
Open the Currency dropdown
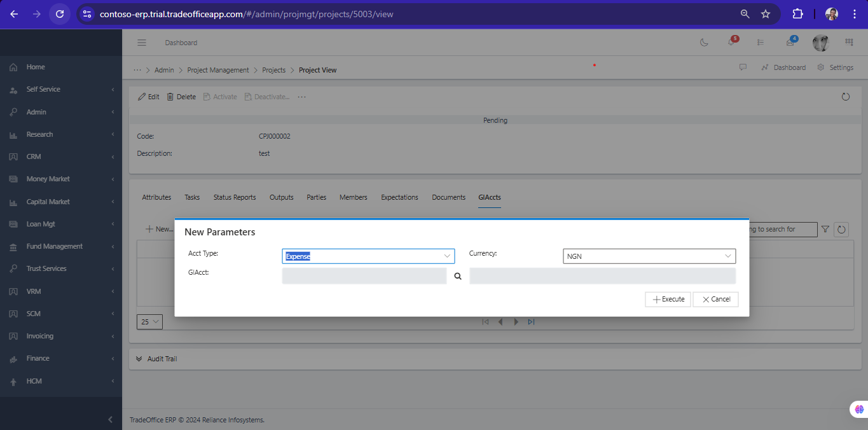pyautogui.click(x=649, y=256)
